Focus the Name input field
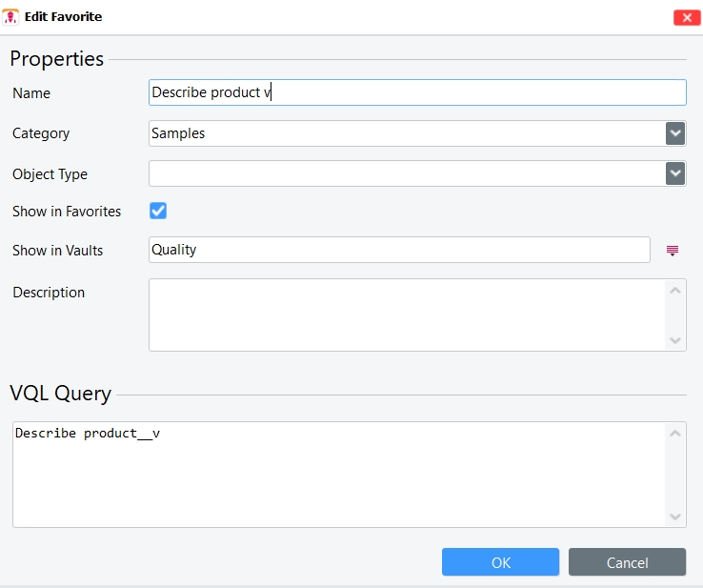The width and height of the screenshot is (703, 588). coord(417,92)
